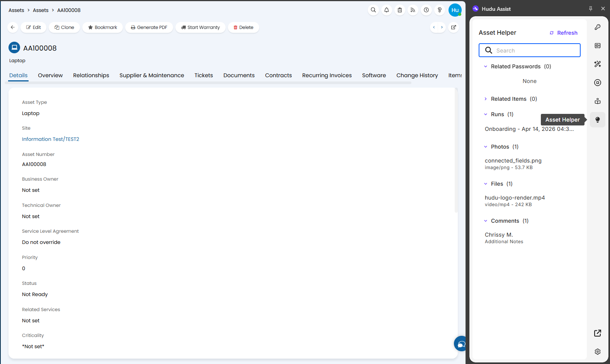This screenshot has width=610, height=364.
Task: Open the clipboard tasks icon
Action: click(400, 10)
